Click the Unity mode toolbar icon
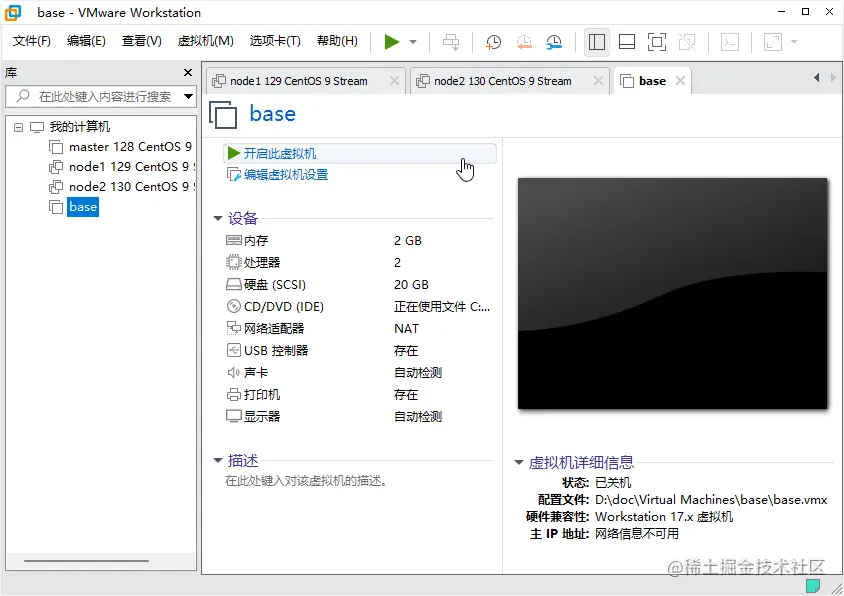 click(x=687, y=41)
